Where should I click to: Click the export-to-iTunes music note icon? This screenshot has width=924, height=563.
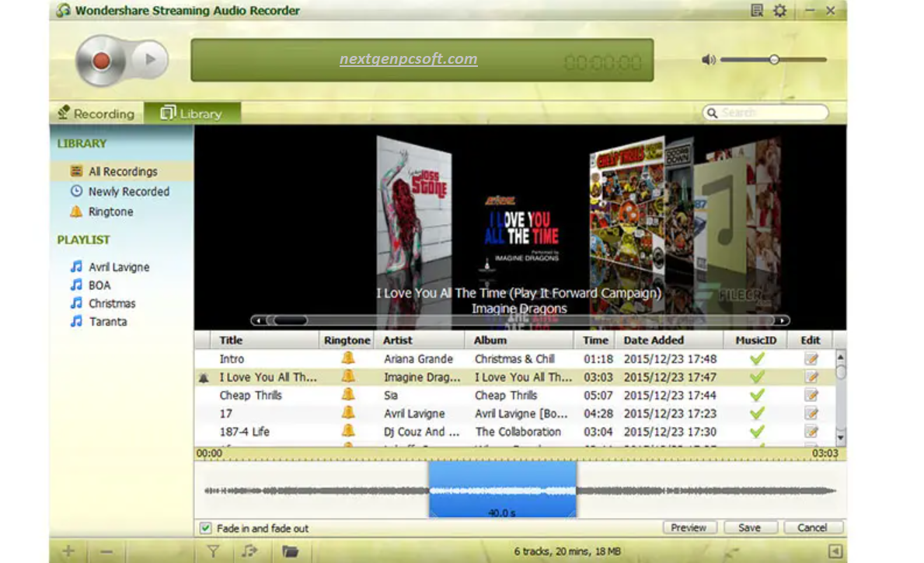pos(249,550)
